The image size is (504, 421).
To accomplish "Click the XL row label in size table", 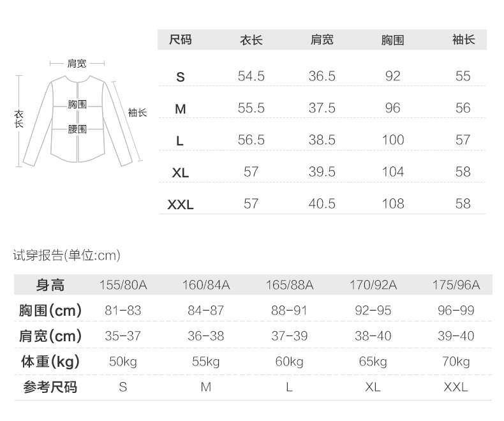I will click(180, 172).
